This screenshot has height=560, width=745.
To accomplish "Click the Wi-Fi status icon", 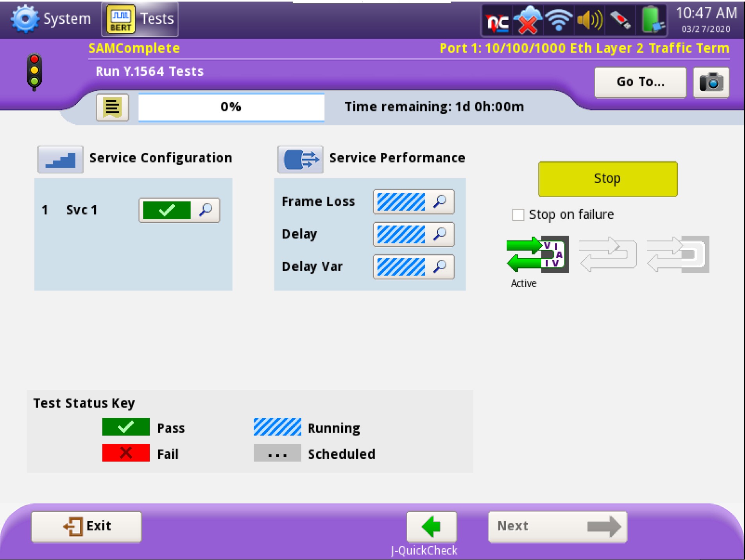I will click(x=558, y=20).
